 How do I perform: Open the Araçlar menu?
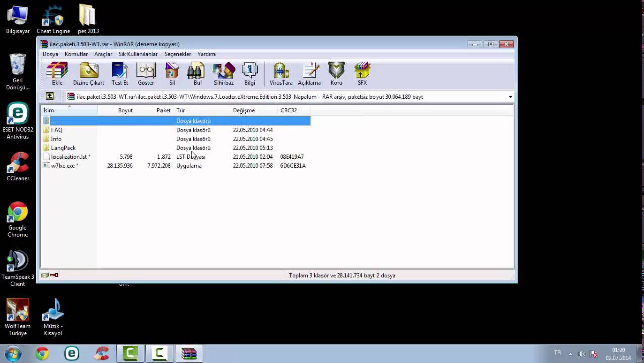click(103, 54)
